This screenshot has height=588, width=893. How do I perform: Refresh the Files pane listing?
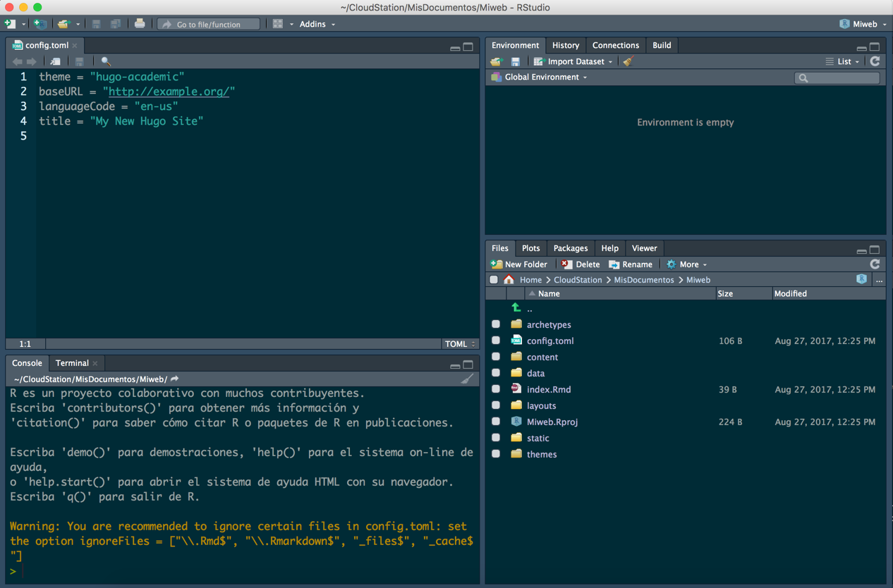pos(875,264)
